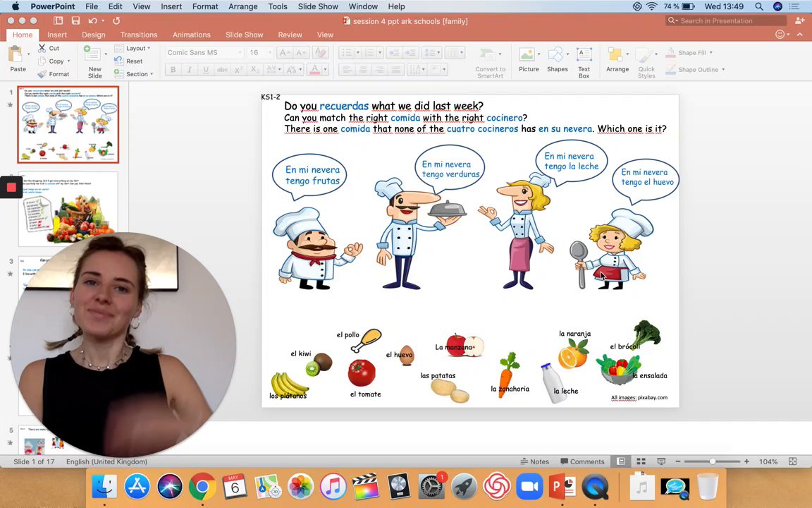Undo the last action
Image resolution: width=812 pixels, height=508 pixels.
(x=93, y=20)
